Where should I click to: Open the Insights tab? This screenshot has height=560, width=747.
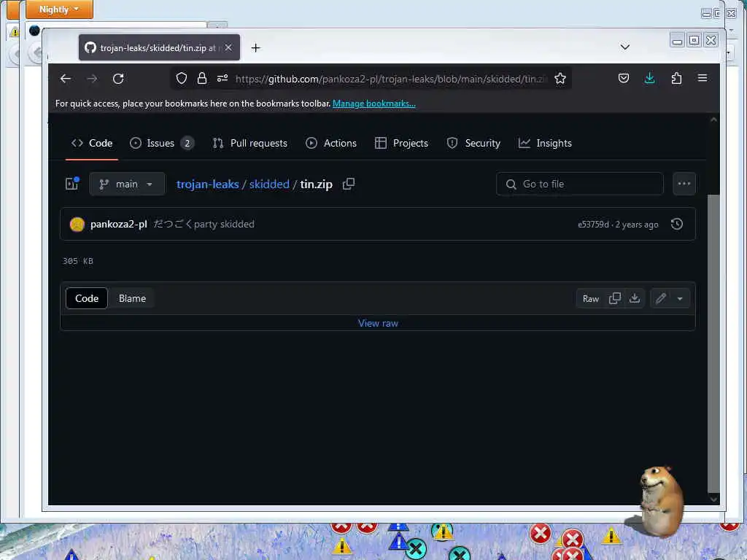point(545,143)
